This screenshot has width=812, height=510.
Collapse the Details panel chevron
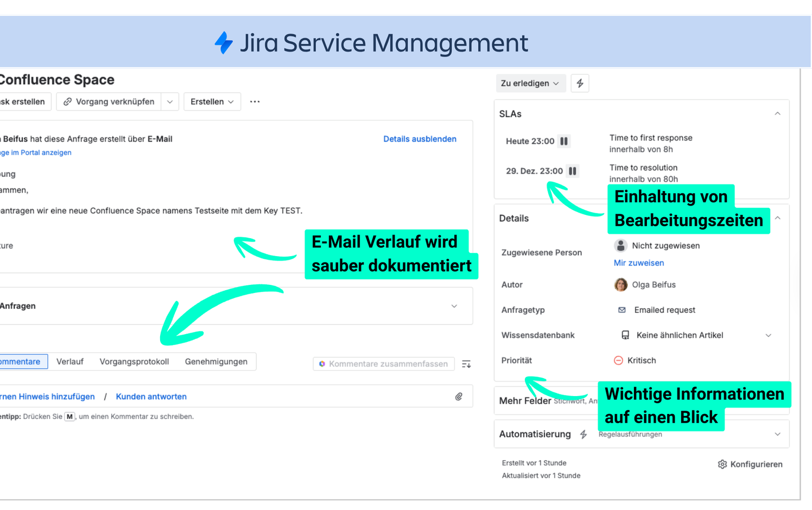click(x=777, y=218)
